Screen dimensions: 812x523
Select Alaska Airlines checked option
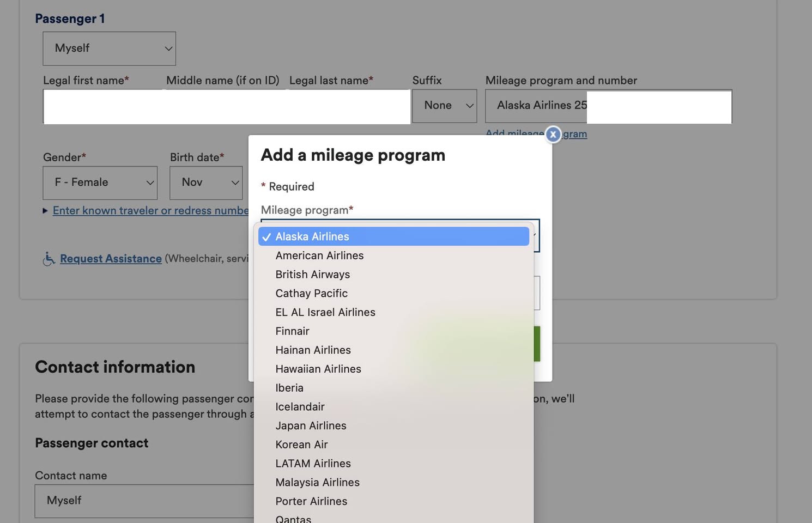(393, 236)
